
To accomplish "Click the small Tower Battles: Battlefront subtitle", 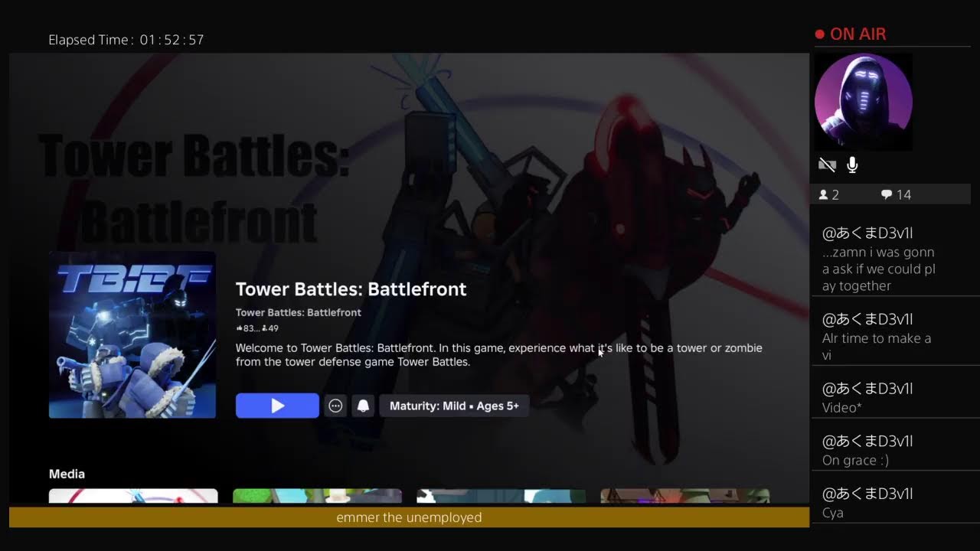I will [x=298, y=312].
